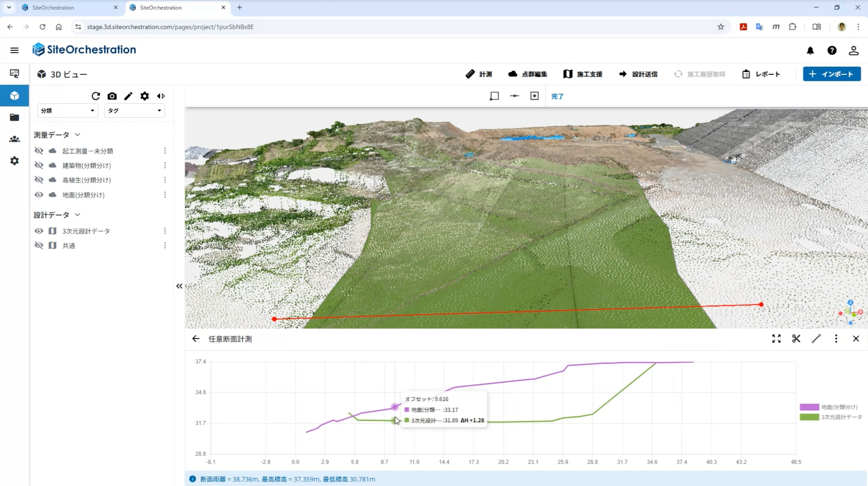Click the pencil edit icon in side panel
The image size is (868, 486).
tap(128, 96)
